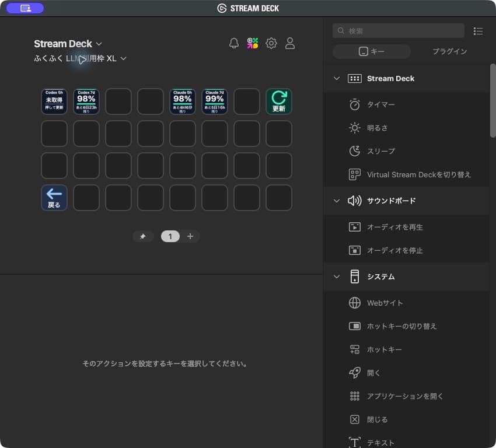The image size is (496, 448).
Task: Select the オーディオを停止 action
Action: coord(407,250)
